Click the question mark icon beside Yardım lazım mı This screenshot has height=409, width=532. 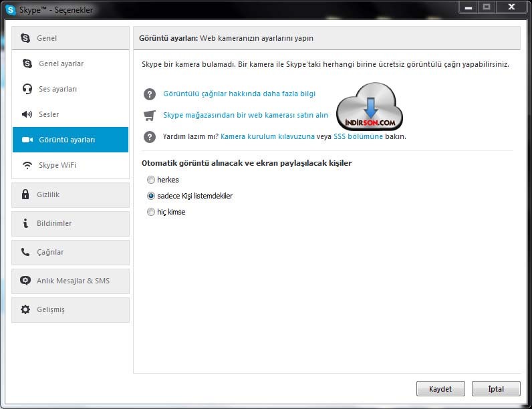point(150,137)
